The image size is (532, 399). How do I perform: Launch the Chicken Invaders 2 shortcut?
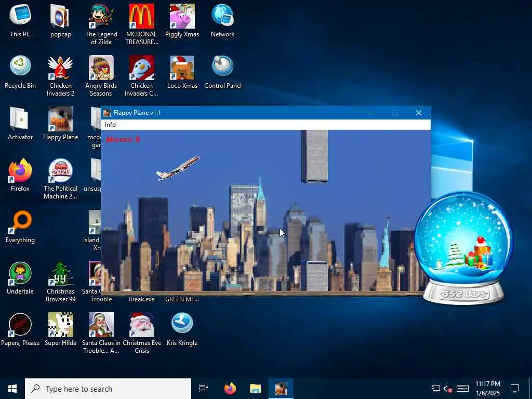tap(60, 76)
